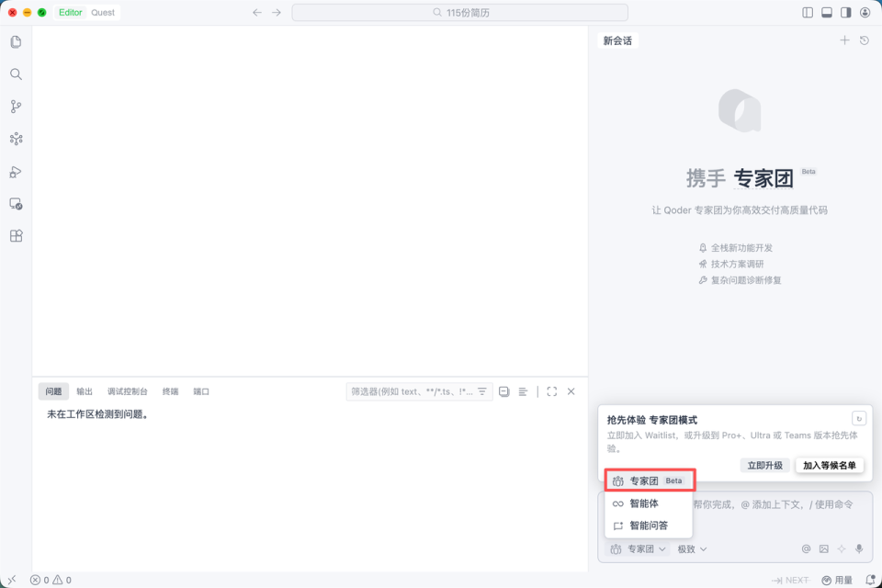Switch to the 终端 tab
This screenshot has width=882, height=588.
[170, 391]
